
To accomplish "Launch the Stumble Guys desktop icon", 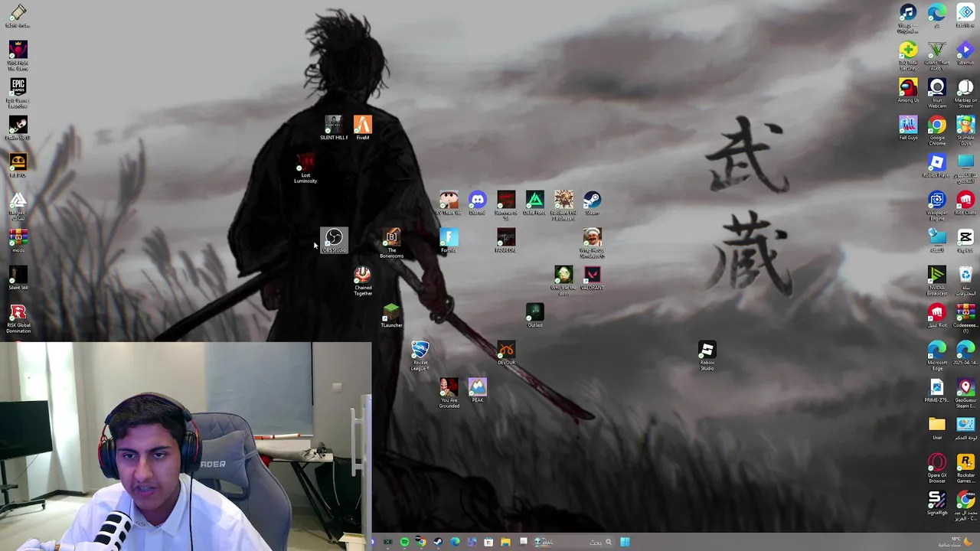I will [x=965, y=131].
